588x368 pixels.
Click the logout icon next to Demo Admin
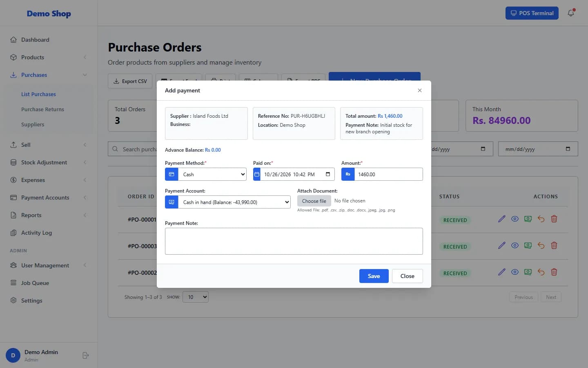point(85,355)
